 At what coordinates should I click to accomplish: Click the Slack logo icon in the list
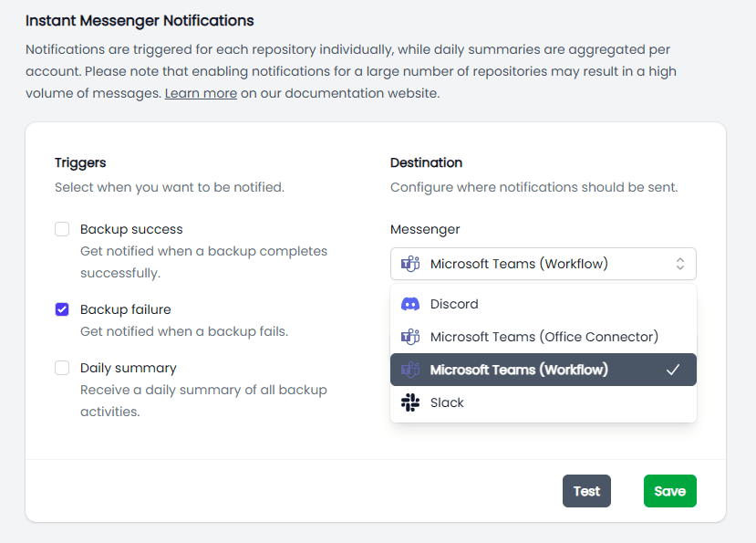click(410, 402)
